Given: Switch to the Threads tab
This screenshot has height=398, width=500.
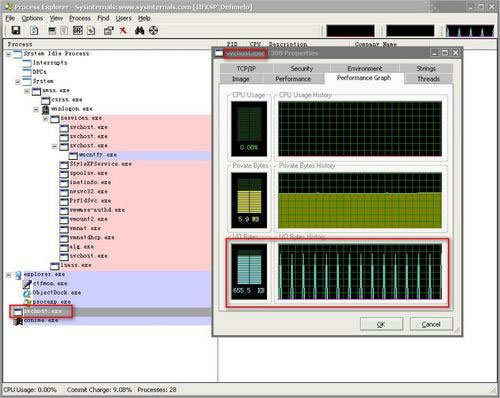Looking at the screenshot, I should tap(428, 79).
